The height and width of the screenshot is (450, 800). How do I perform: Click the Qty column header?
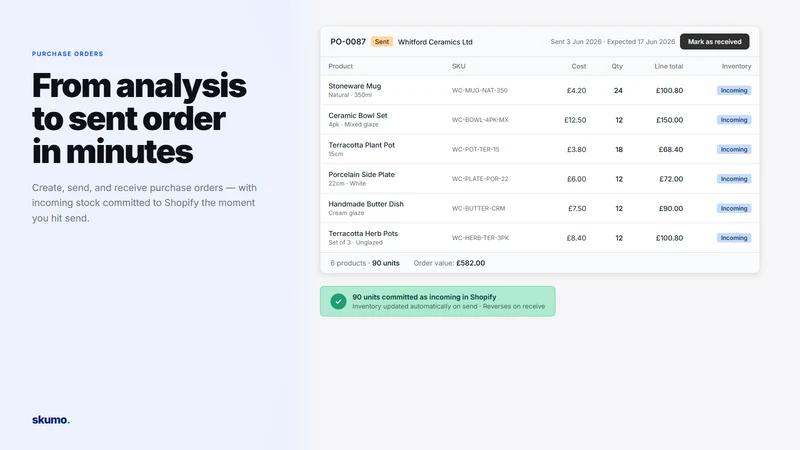click(617, 66)
